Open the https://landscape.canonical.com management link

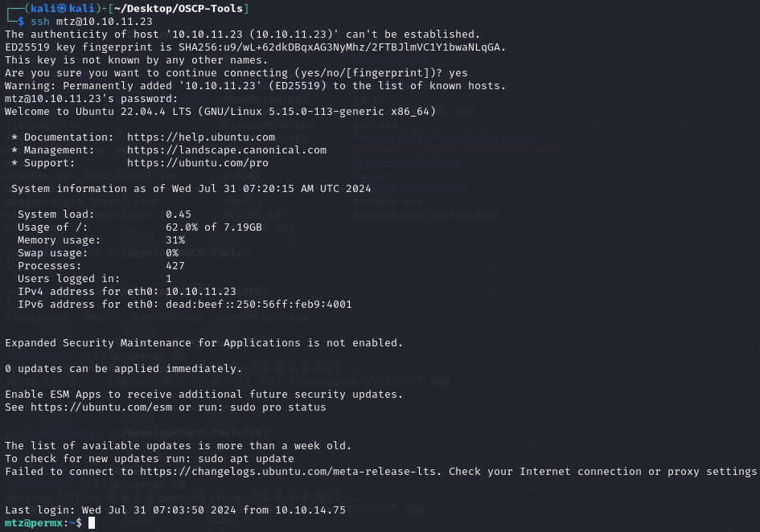coord(226,150)
